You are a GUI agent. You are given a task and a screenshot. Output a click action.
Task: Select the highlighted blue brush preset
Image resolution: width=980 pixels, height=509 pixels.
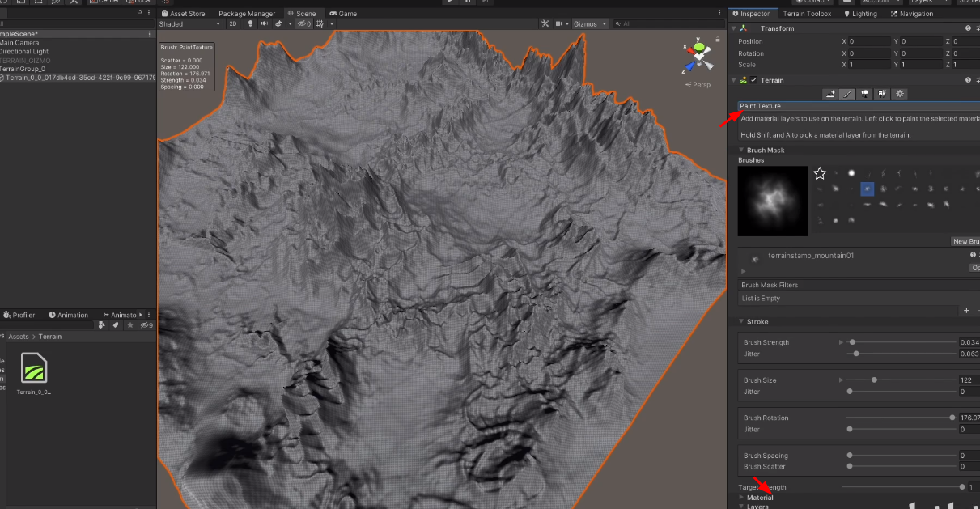(867, 189)
